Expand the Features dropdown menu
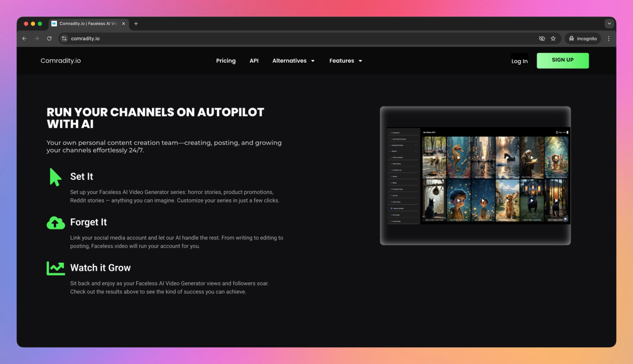The image size is (633, 364). [346, 61]
